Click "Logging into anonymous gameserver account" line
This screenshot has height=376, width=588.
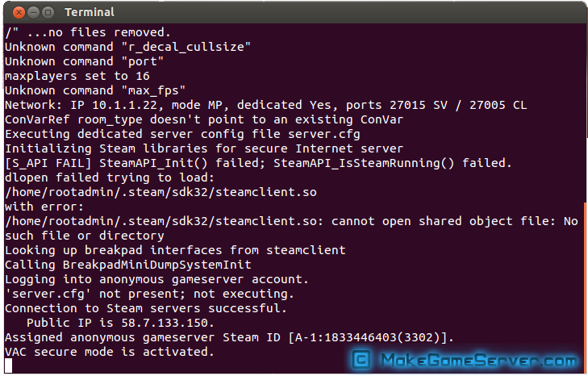coord(156,279)
